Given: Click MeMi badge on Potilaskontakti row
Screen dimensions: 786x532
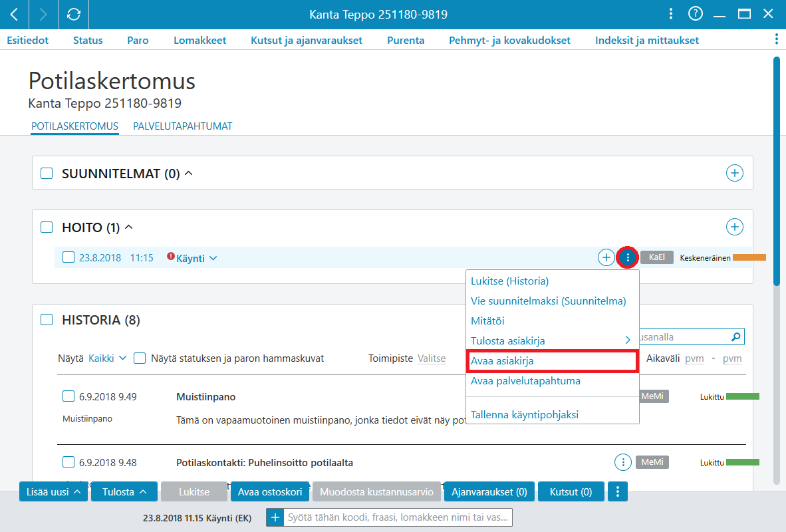Looking at the screenshot, I should tap(652, 462).
